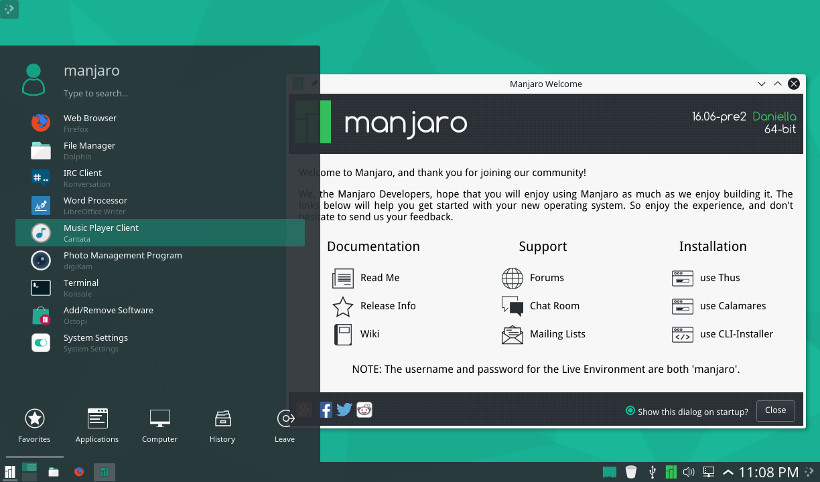Open the network monitor tray icon
The image size is (820, 482).
pyautogui.click(x=709, y=472)
